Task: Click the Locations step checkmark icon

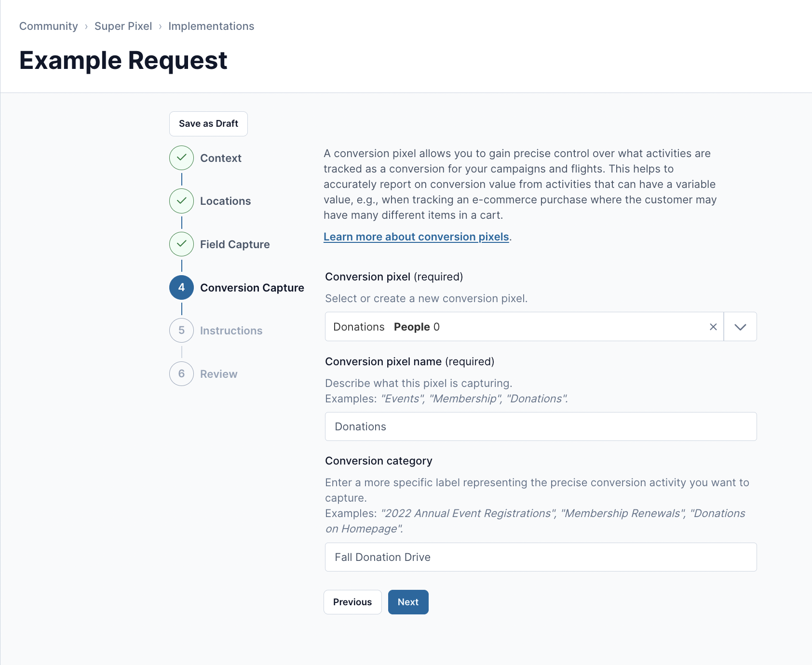Action: click(181, 201)
